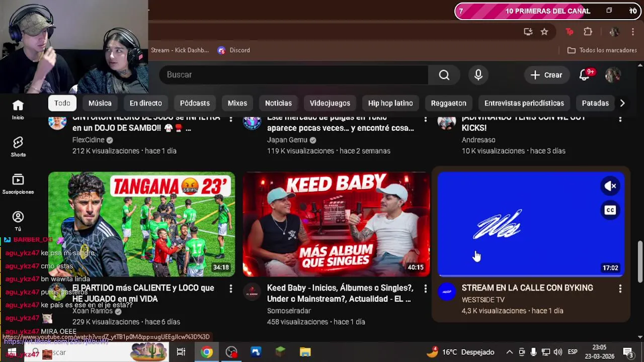Screen dimensions: 644x362
Task: Focus the Buscar search field
Action: coord(293,75)
